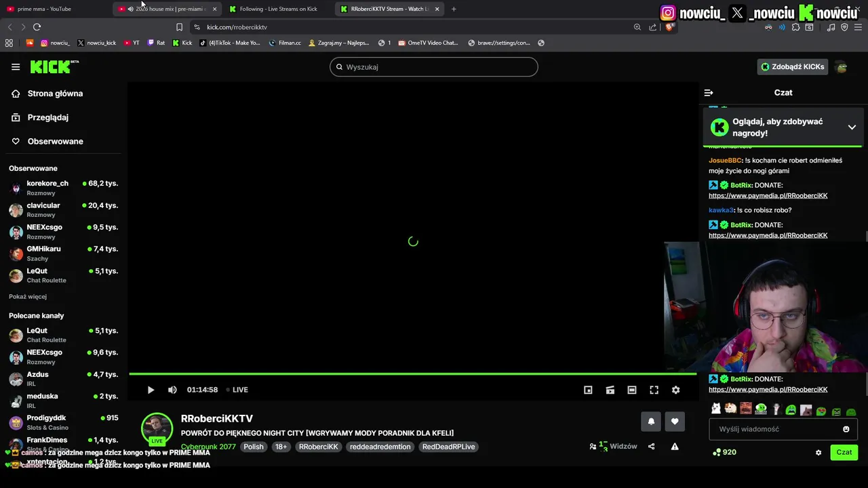Open the OmeTV Video Chat bookmark

428,43
